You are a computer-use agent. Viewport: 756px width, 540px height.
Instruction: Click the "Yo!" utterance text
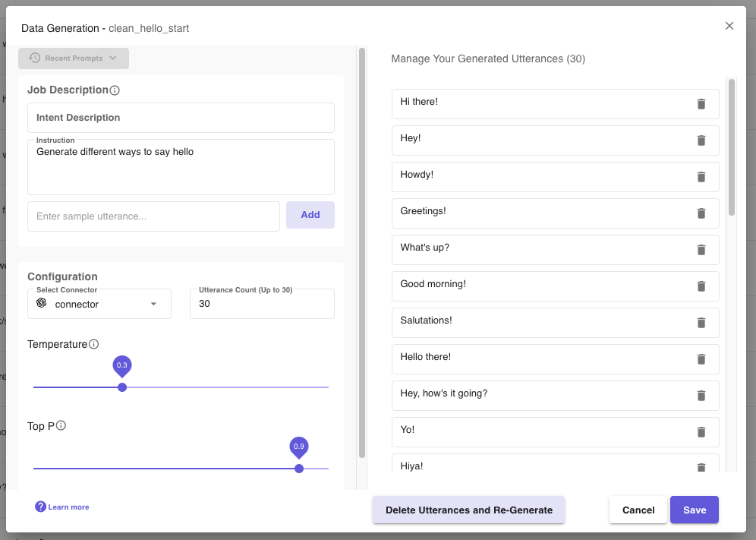pos(408,429)
